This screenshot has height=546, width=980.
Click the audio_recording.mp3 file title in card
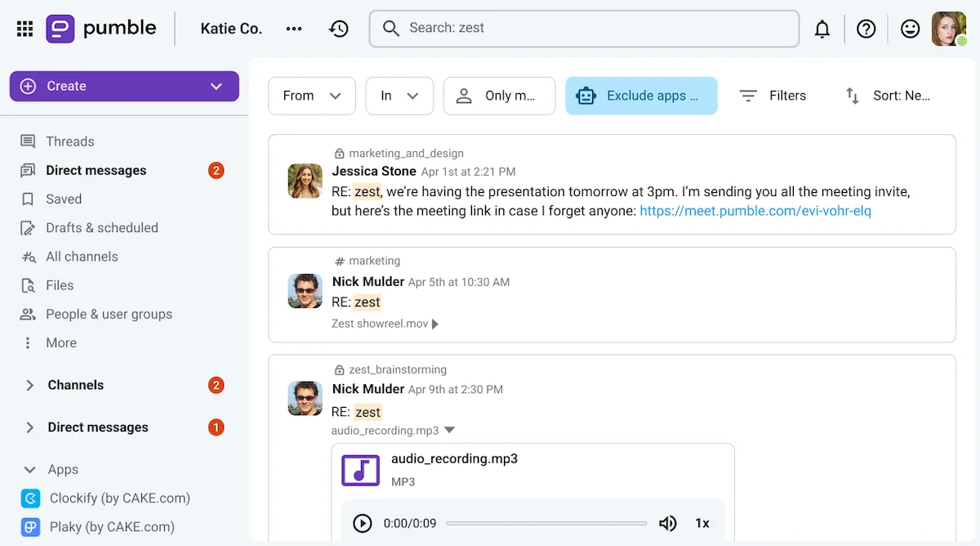(x=454, y=459)
